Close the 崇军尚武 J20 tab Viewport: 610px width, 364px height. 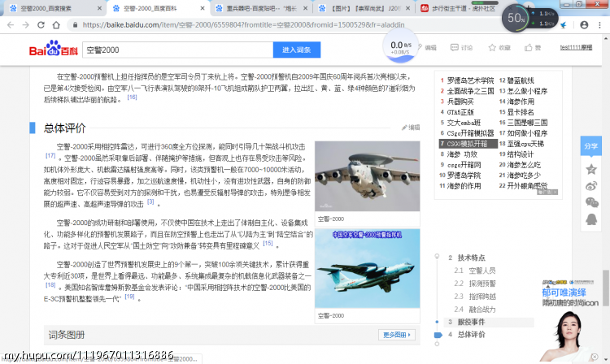point(407,8)
